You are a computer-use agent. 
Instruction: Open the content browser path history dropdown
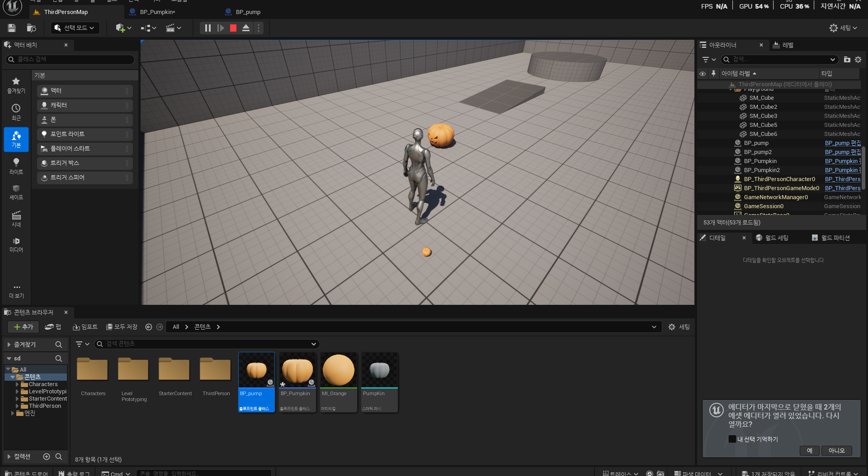(x=654, y=327)
